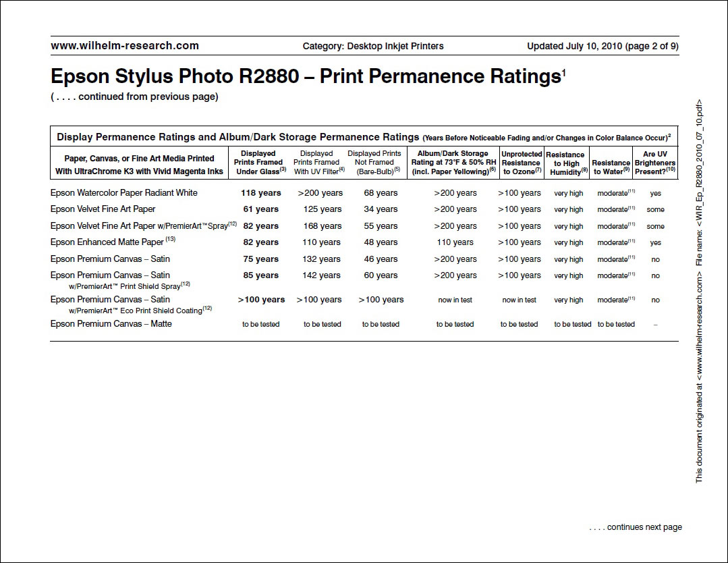Click the '132 years' value
This screenshot has height=563, width=728.
point(321,259)
